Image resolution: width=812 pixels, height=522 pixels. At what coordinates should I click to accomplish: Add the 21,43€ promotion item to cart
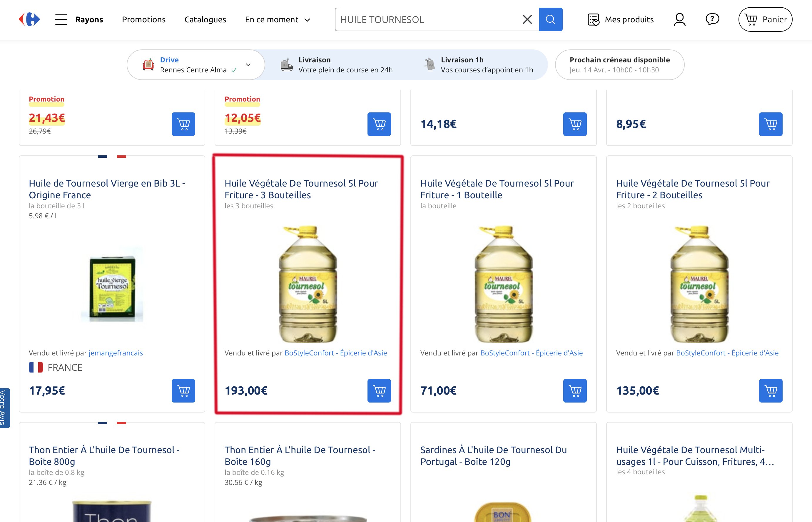click(x=183, y=124)
